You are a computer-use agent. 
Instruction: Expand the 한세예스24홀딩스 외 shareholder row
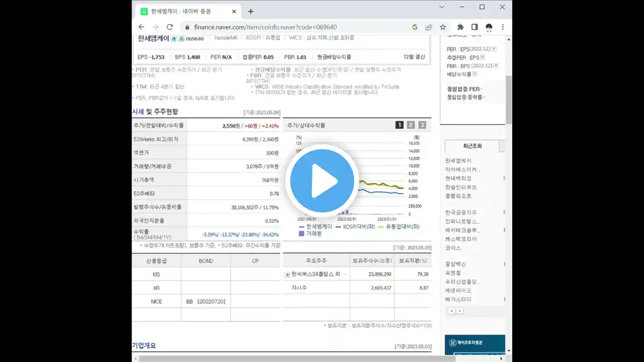pos(287,274)
